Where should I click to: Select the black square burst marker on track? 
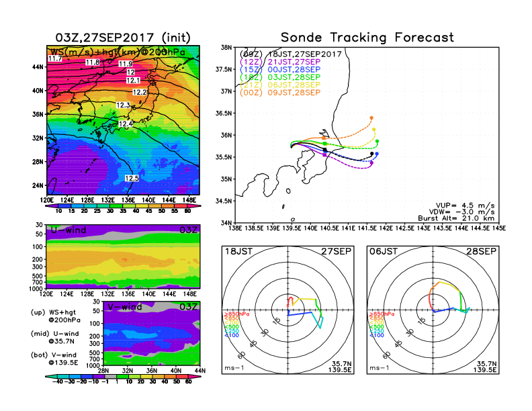pos(324,150)
